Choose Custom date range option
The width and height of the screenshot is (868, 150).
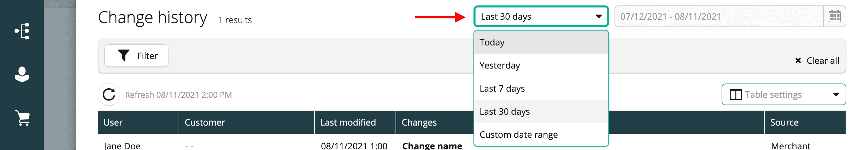pos(519,135)
